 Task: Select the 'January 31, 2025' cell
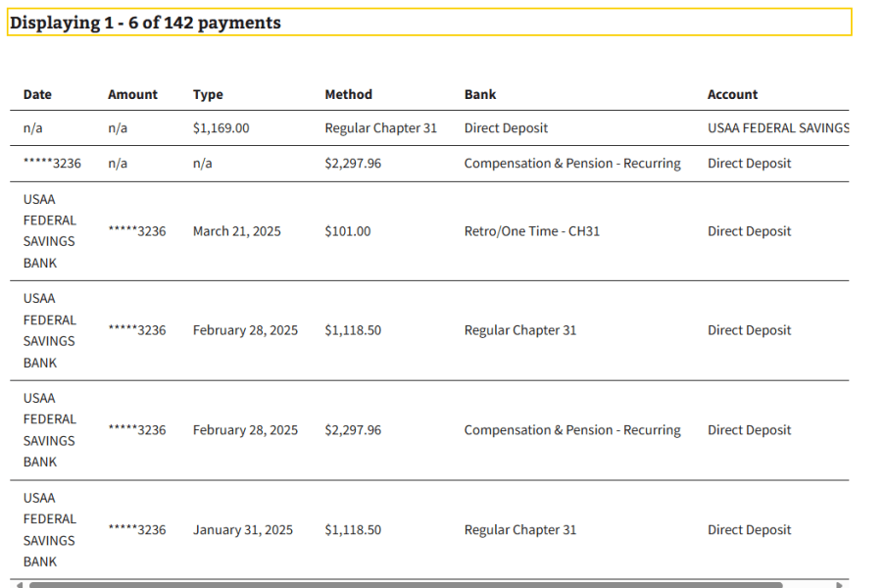pyautogui.click(x=243, y=530)
